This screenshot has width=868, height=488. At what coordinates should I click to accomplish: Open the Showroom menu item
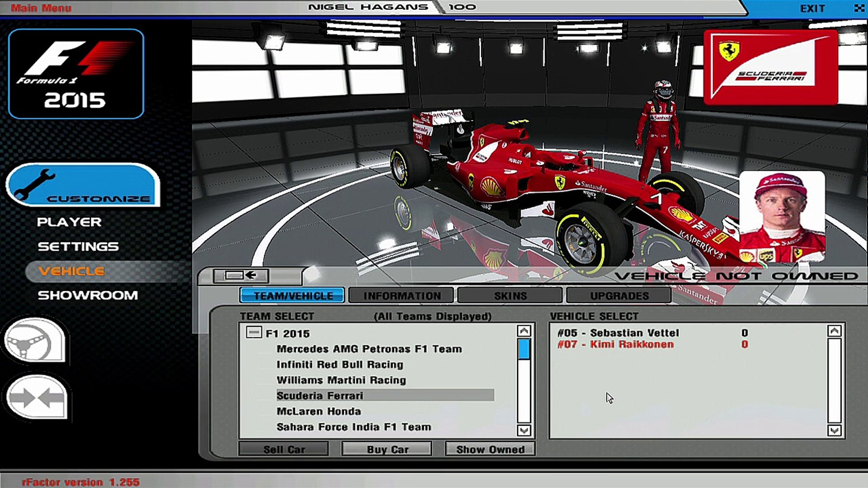coord(88,295)
